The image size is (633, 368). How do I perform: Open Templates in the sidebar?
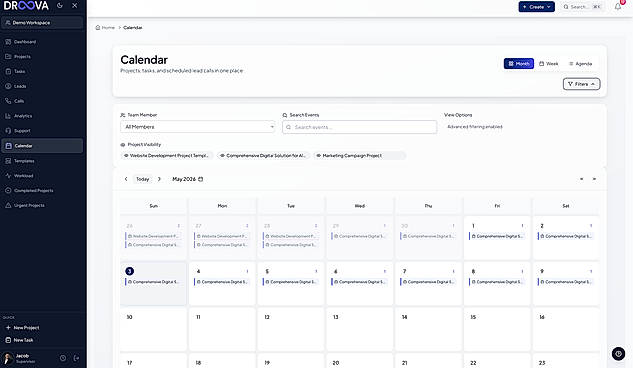[42, 161]
